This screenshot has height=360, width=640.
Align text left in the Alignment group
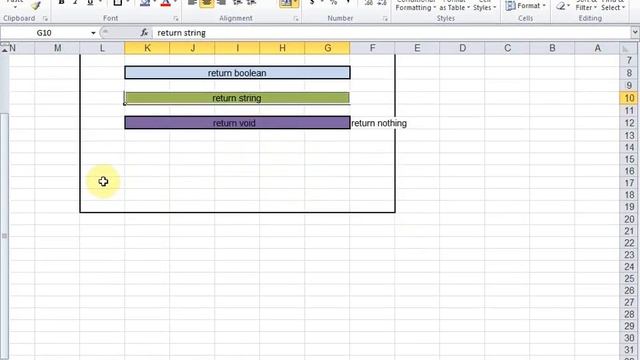pyautogui.click(x=192, y=3)
